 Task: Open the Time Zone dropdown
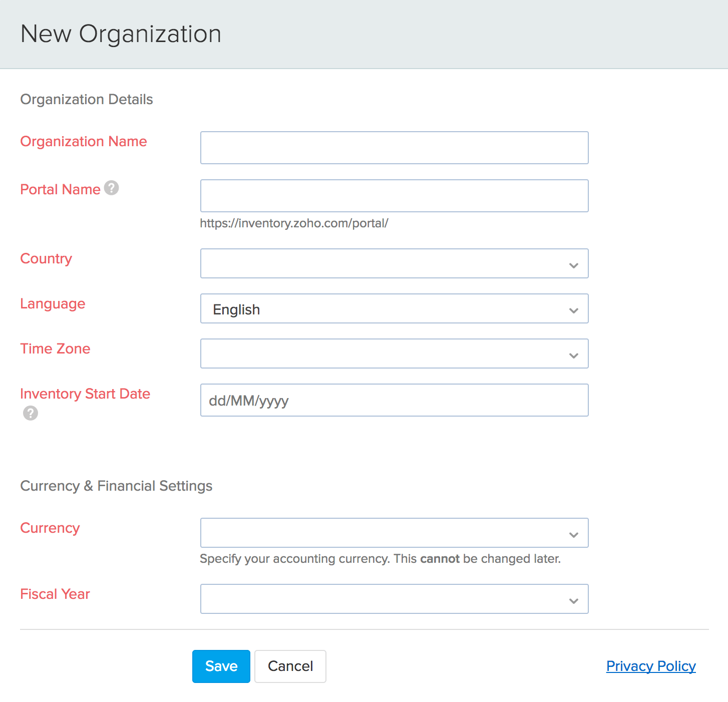[394, 354]
